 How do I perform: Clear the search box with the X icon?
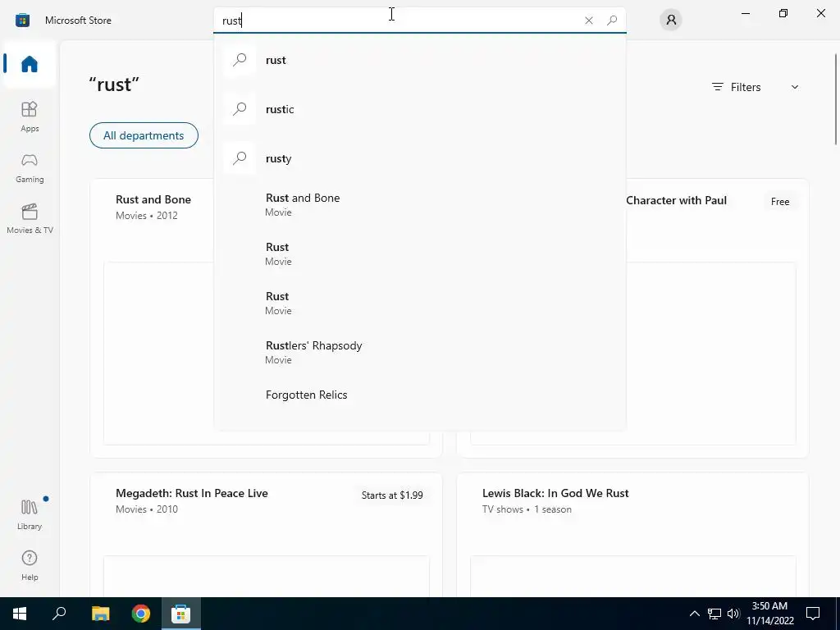click(x=589, y=21)
